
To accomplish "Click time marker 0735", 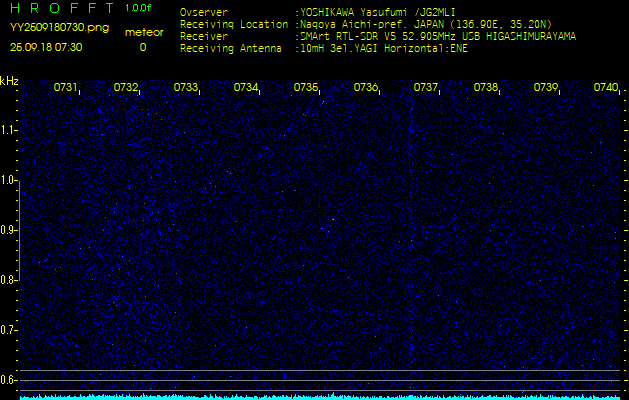I will pos(305,87).
